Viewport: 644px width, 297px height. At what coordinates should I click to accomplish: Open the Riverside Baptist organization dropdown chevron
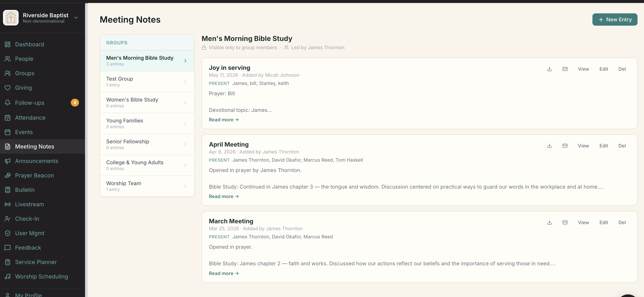pyautogui.click(x=76, y=18)
